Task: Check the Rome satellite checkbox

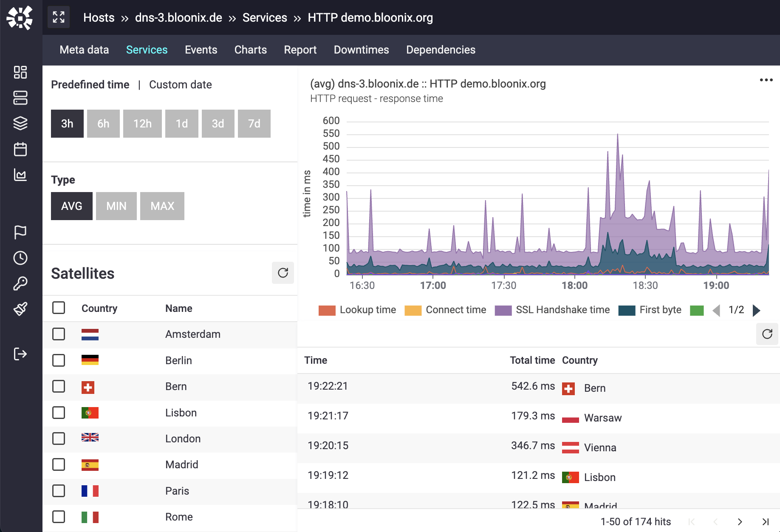Action: [59, 517]
